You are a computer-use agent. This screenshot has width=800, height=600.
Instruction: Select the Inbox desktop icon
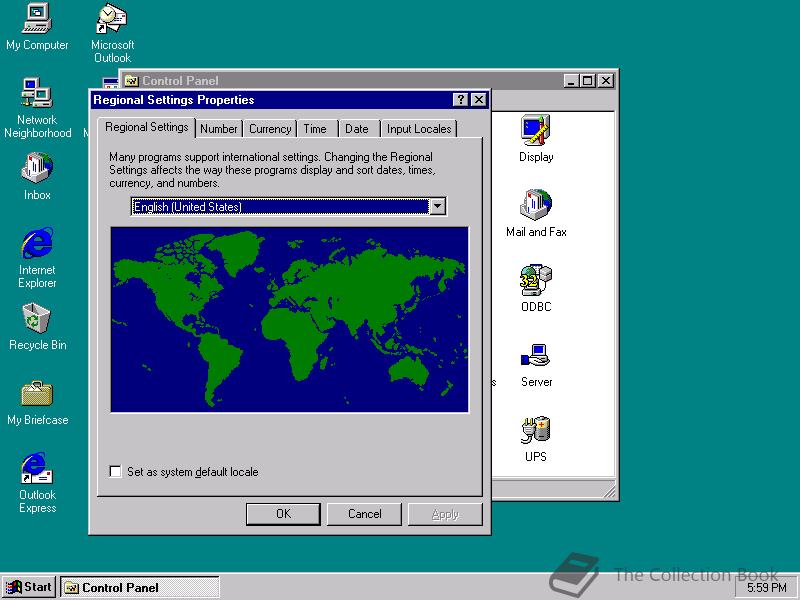coord(37,176)
